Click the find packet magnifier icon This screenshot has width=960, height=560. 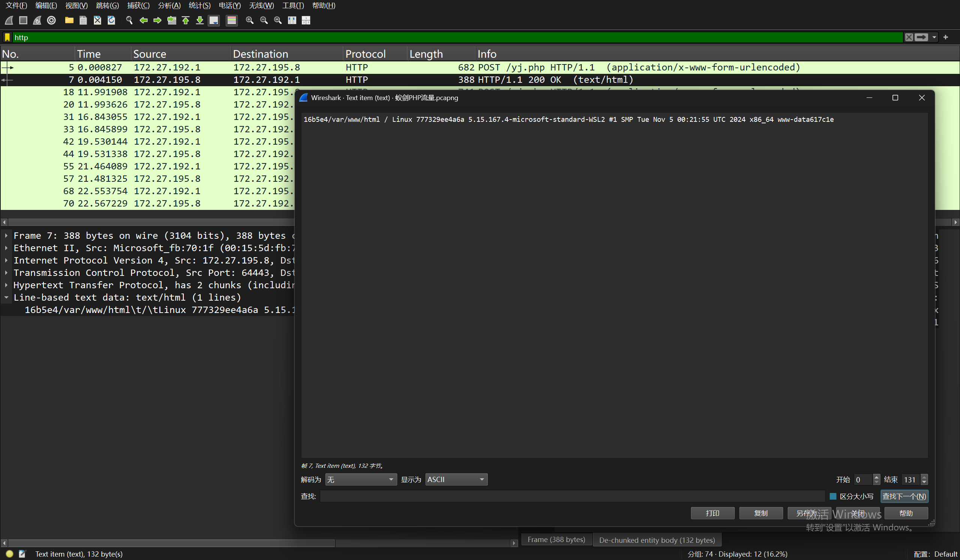click(129, 20)
